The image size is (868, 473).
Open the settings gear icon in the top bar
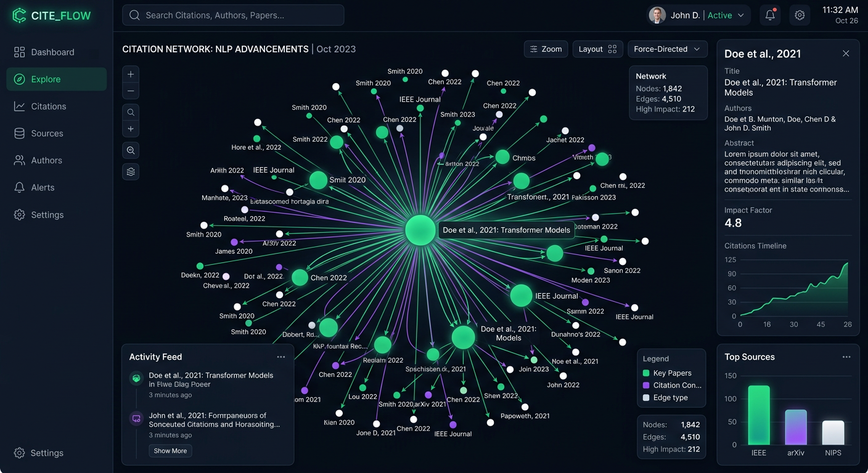coord(800,15)
